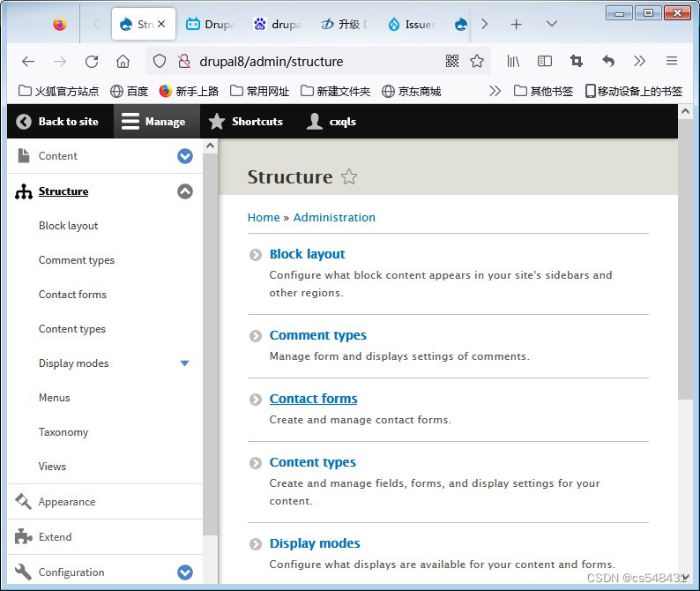Click the Firefox logo icon in tab bar
The height and width of the screenshot is (591, 700).
tap(59, 24)
